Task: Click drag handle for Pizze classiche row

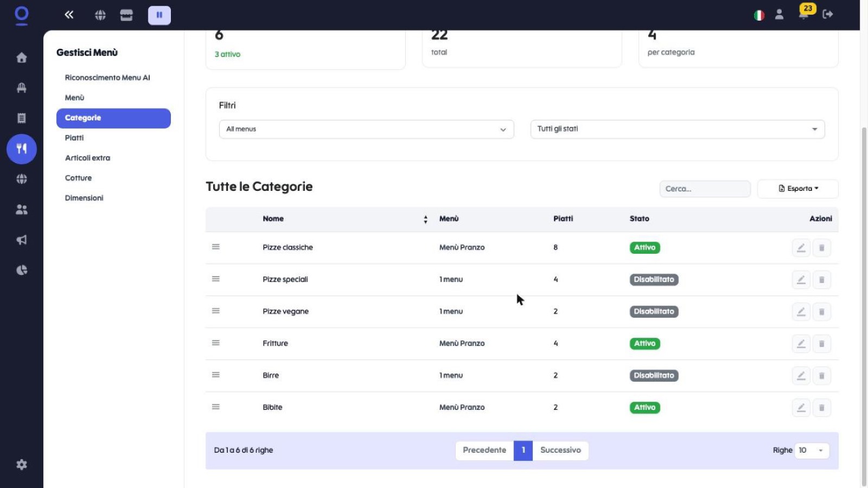Action: (216, 247)
